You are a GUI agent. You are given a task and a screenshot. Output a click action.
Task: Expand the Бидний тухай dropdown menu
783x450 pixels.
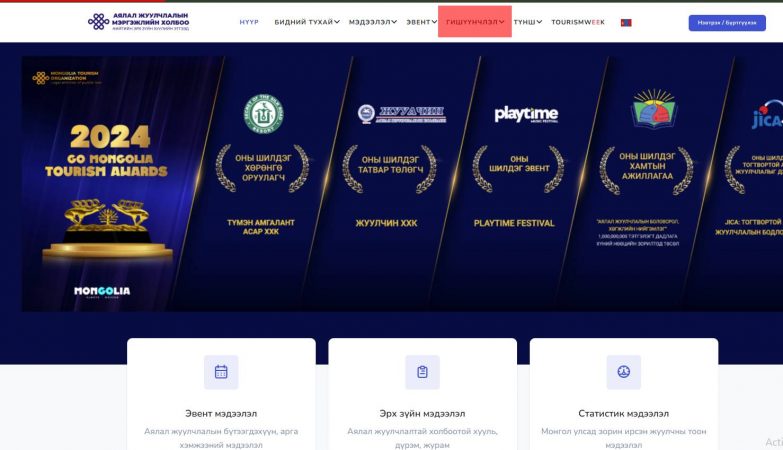point(307,22)
